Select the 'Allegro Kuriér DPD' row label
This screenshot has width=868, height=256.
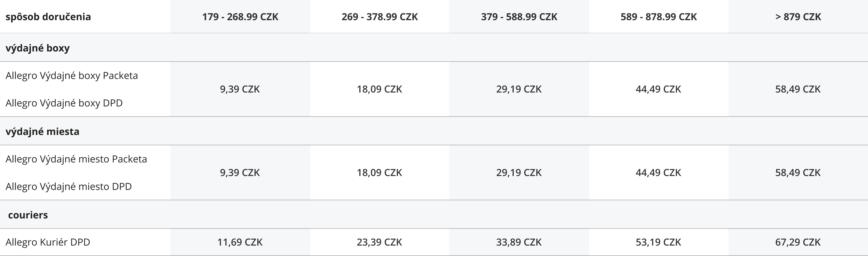point(48,242)
